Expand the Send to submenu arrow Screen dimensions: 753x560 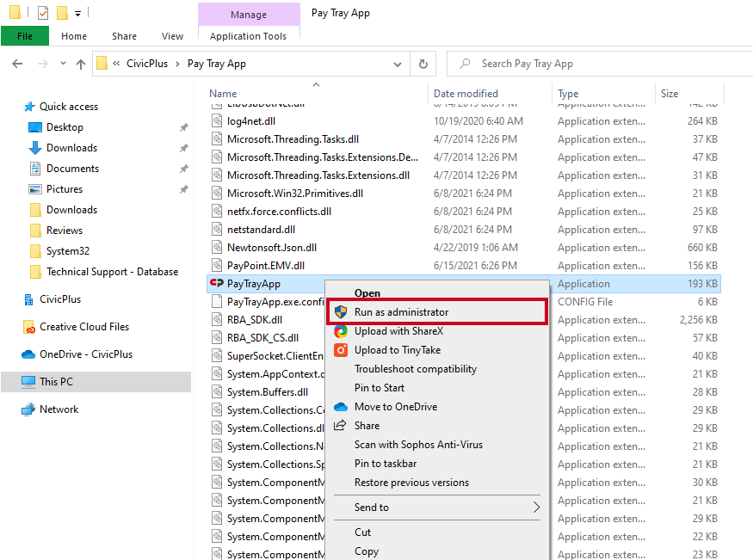(536, 508)
